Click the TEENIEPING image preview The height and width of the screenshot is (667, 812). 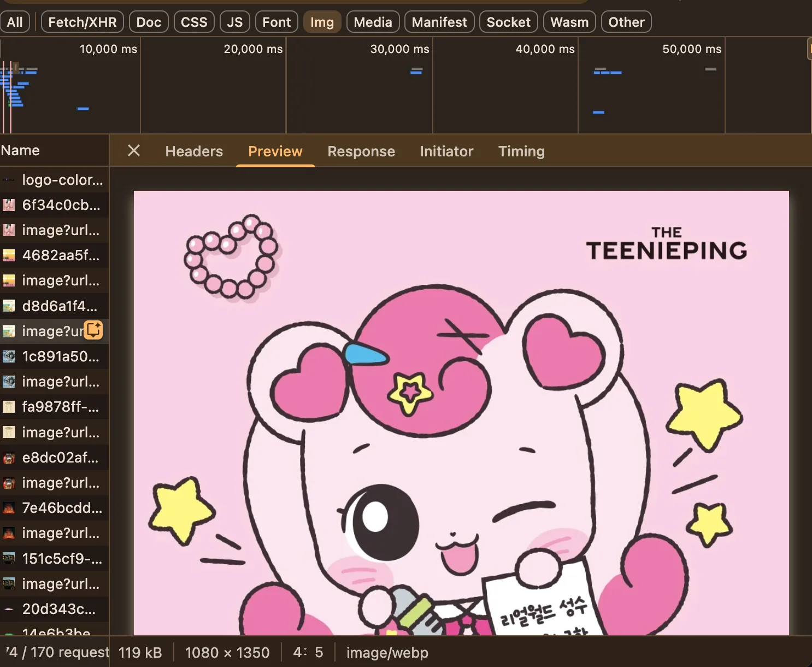(461, 413)
